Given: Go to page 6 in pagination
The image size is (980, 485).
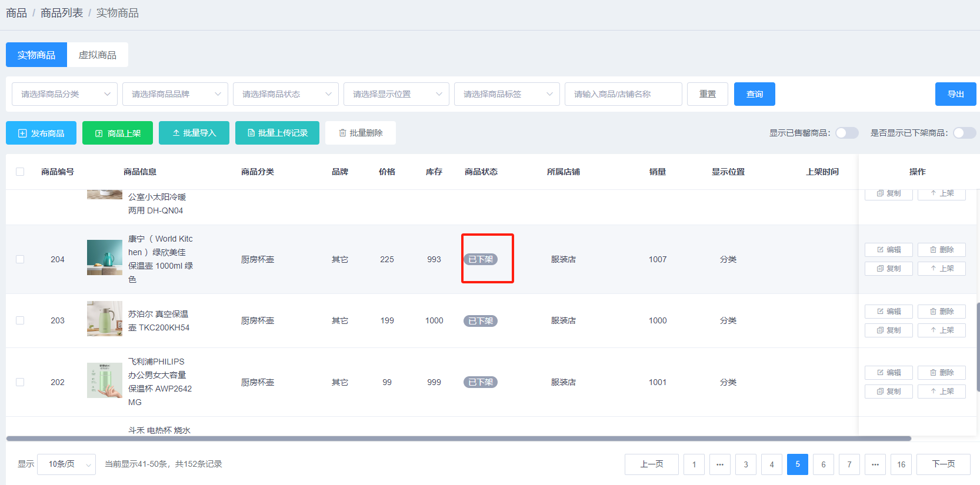Looking at the screenshot, I should (x=824, y=464).
